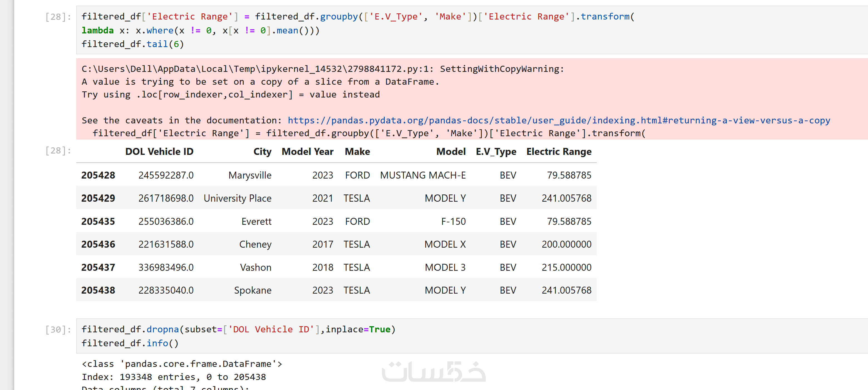The height and width of the screenshot is (390, 868).
Task: Select the [30] input prompt label
Action: (x=58, y=330)
